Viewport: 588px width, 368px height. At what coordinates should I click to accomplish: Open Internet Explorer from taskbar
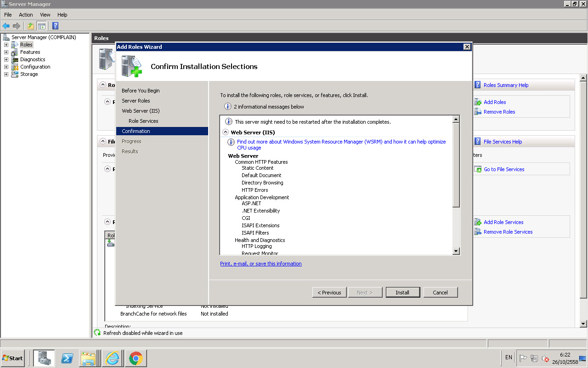(112, 358)
